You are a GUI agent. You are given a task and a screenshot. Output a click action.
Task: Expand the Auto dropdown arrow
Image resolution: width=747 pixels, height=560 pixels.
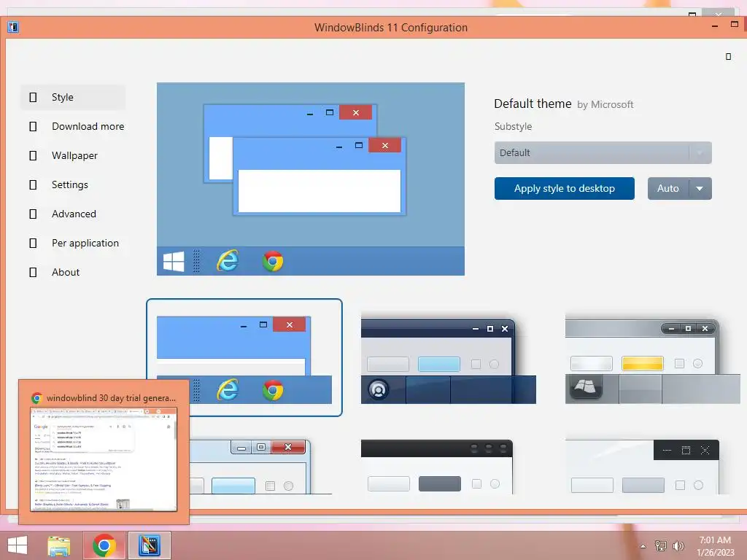[700, 189]
